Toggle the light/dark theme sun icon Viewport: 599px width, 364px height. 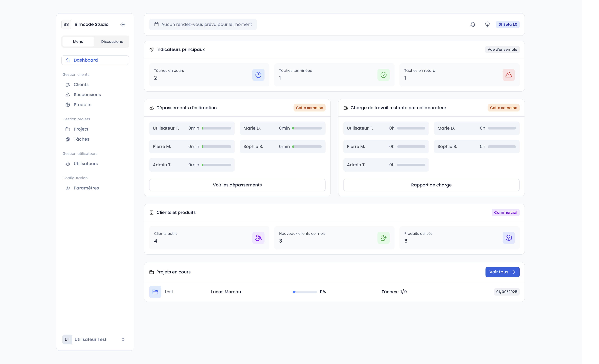[123, 24]
